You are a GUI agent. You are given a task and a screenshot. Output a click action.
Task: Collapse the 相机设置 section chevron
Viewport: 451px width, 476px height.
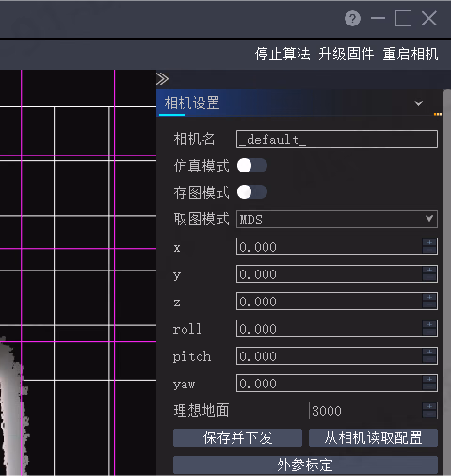coord(418,103)
